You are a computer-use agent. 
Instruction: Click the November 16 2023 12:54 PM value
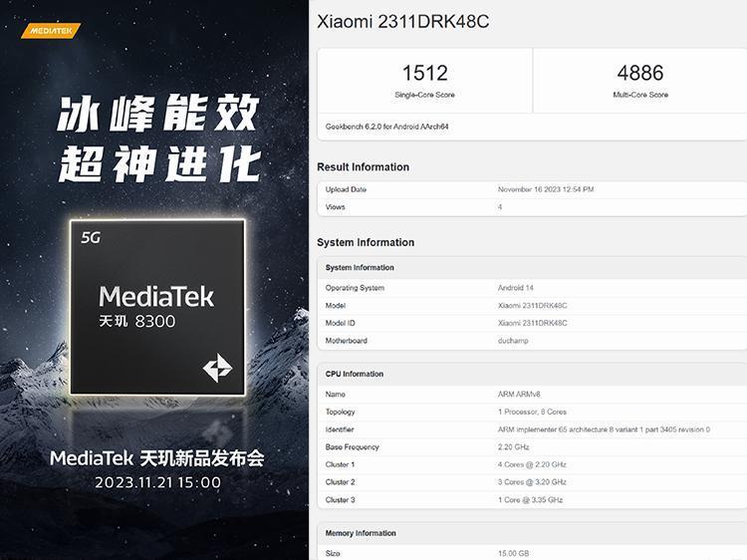pos(546,189)
